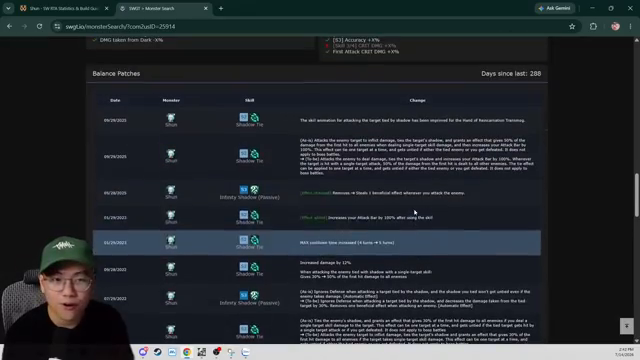Click Shun name in skill animation row

tap(171, 125)
